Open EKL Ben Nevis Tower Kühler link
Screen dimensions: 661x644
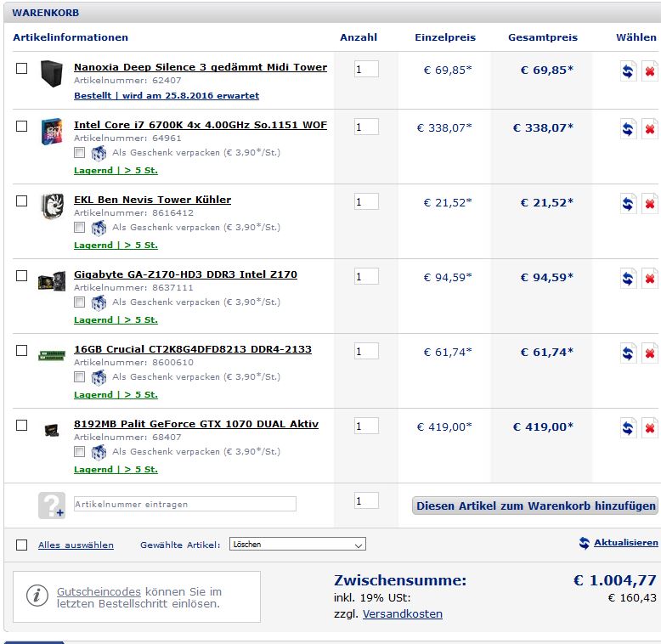click(153, 200)
